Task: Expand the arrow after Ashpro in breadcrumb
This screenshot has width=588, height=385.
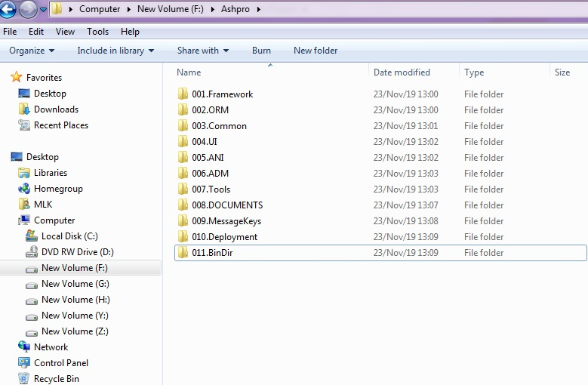Action: pyautogui.click(x=258, y=9)
